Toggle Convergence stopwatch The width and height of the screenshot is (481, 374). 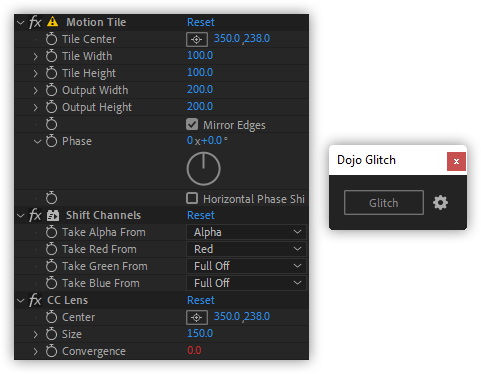[51, 351]
